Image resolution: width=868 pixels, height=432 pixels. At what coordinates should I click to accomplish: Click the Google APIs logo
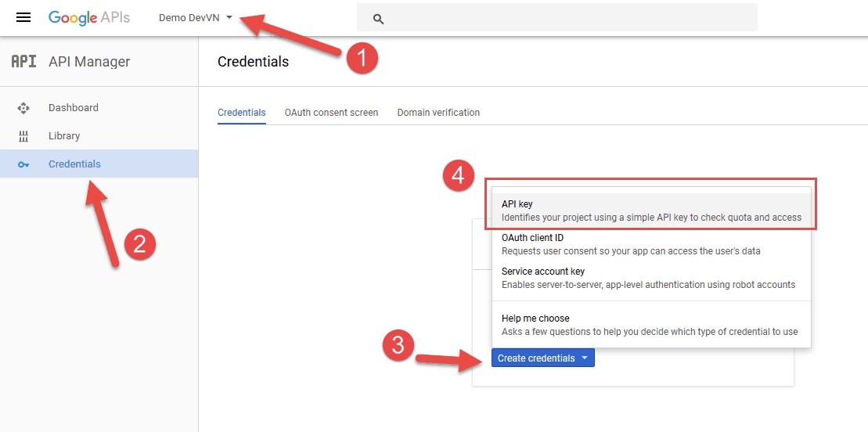point(89,18)
